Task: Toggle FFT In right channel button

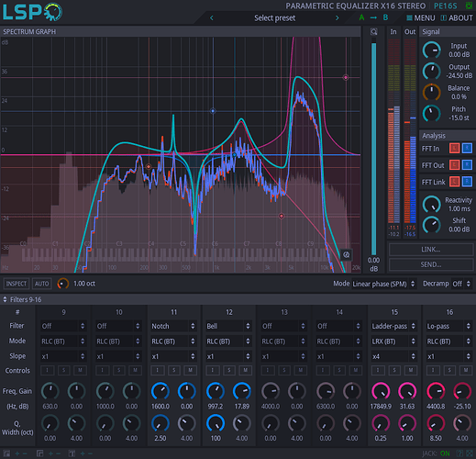Action: click(x=467, y=149)
